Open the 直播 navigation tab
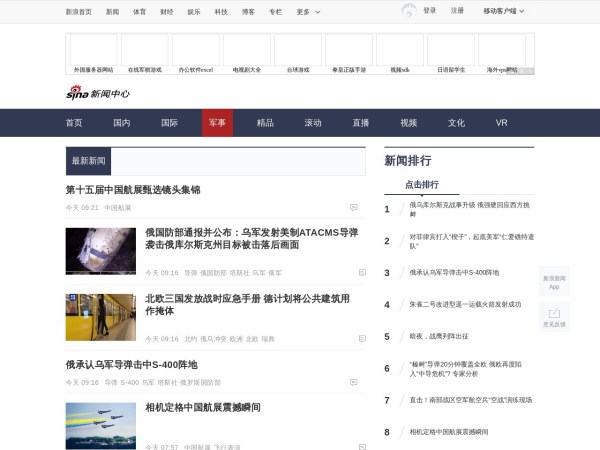This screenshot has height=450, width=600. click(360, 123)
